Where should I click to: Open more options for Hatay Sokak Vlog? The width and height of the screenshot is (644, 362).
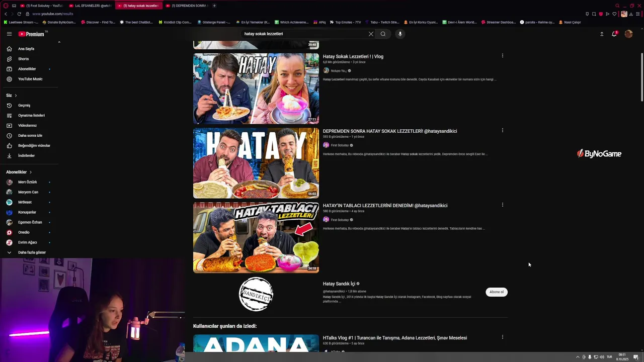pos(502,56)
